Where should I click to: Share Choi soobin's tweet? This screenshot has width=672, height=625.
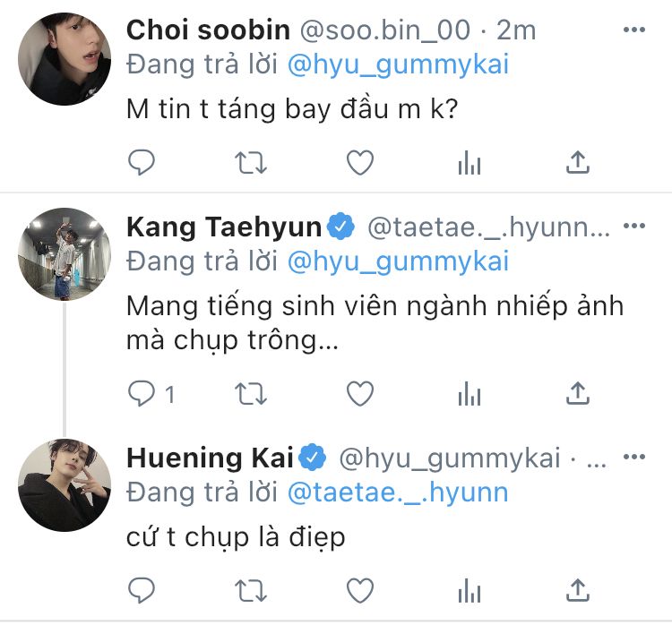tap(579, 162)
